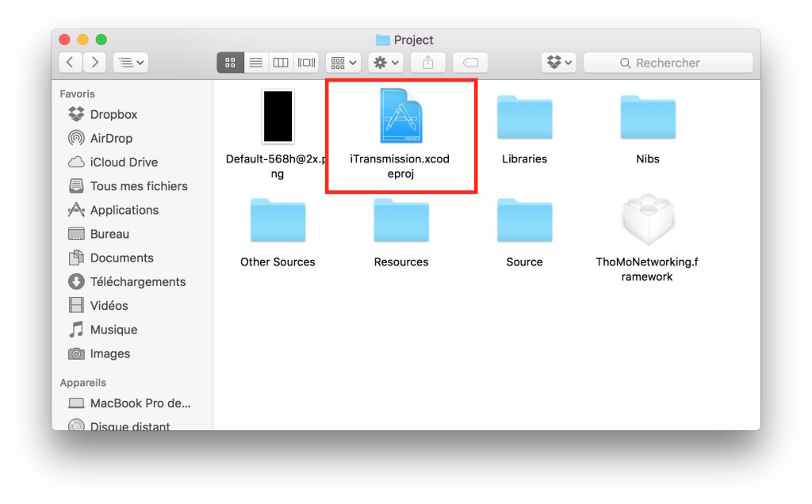This screenshot has width=812, height=504.
Task: Open the gear action menu
Action: pos(386,63)
